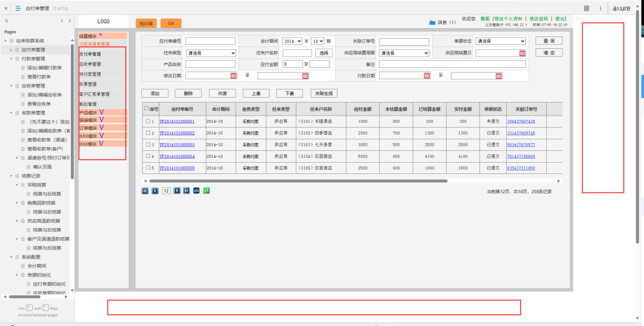
Task: Jump to last page pagination icon
Action: pyautogui.click(x=187, y=191)
